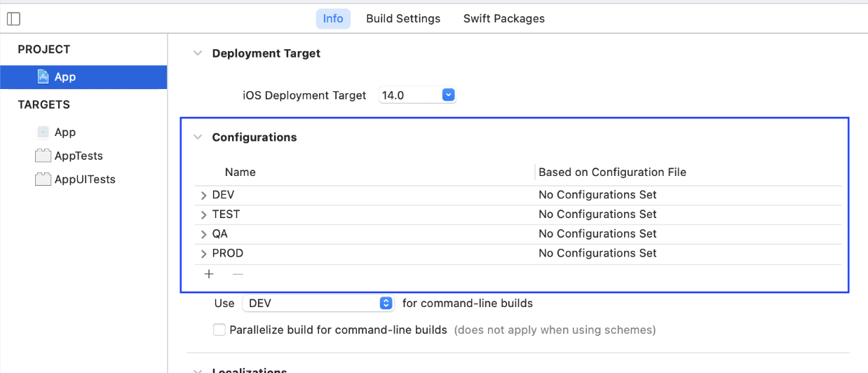Expand the PROD configuration row

[x=204, y=254]
